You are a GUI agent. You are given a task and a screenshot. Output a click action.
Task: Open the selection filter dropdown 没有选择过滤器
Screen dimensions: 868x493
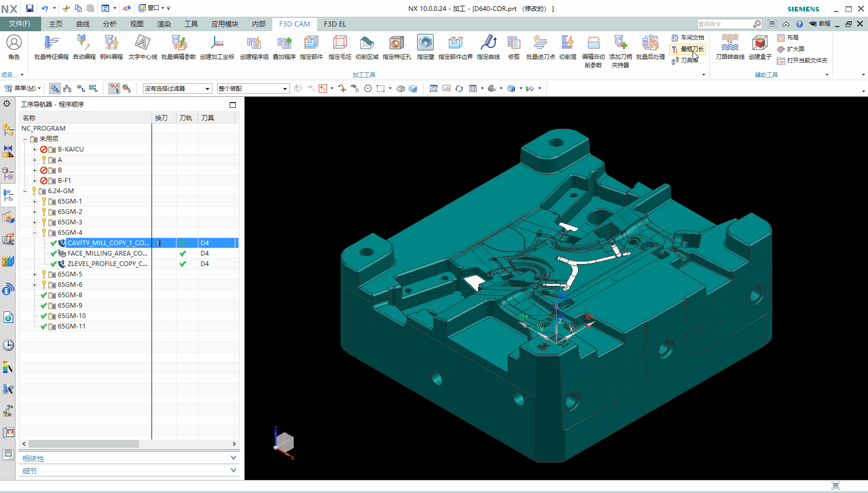pos(178,89)
